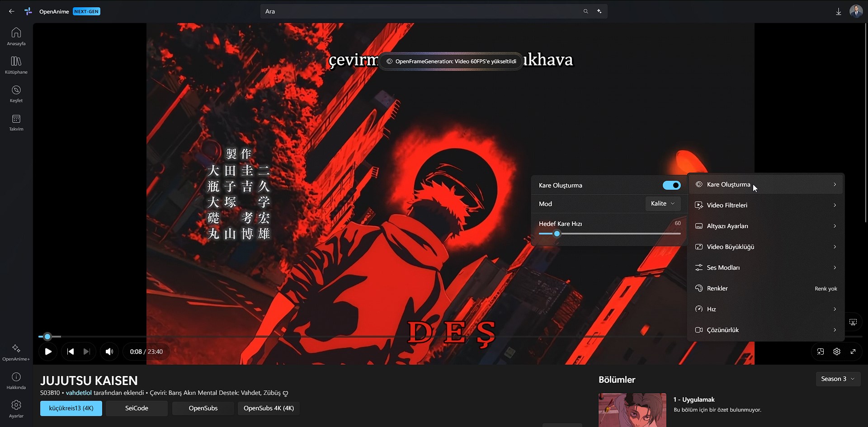This screenshot has height=427, width=868.
Task: Click the JUJUTSU KAISEN title
Action: pyautogui.click(x=89, y=380)
